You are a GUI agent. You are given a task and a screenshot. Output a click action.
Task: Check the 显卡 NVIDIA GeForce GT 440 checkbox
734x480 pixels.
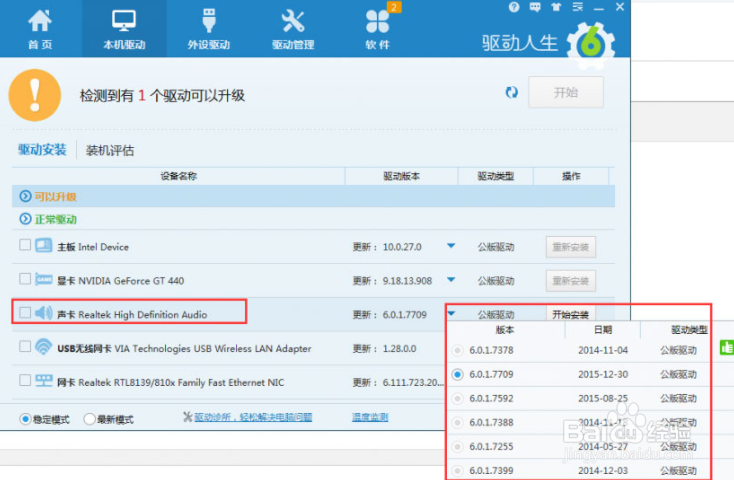pos(25,279)
